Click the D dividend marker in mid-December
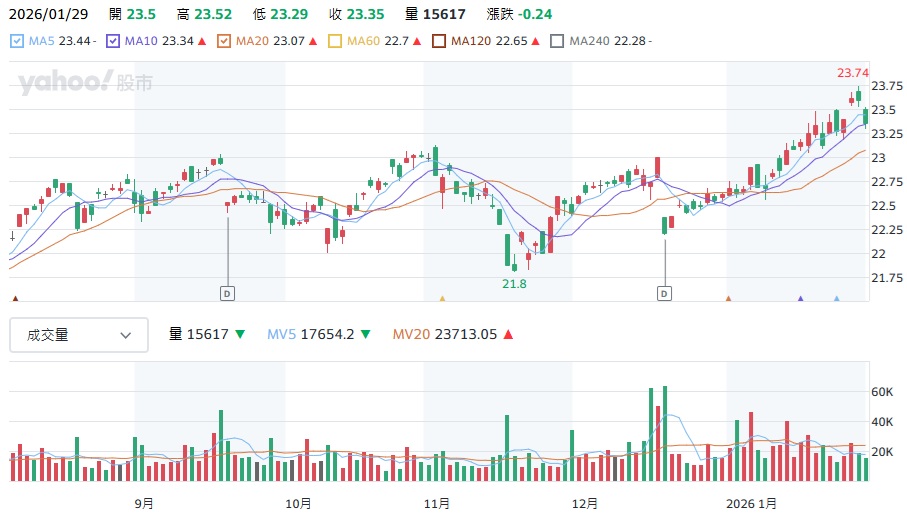The image size is (907, 515). (x=664, y=293)
